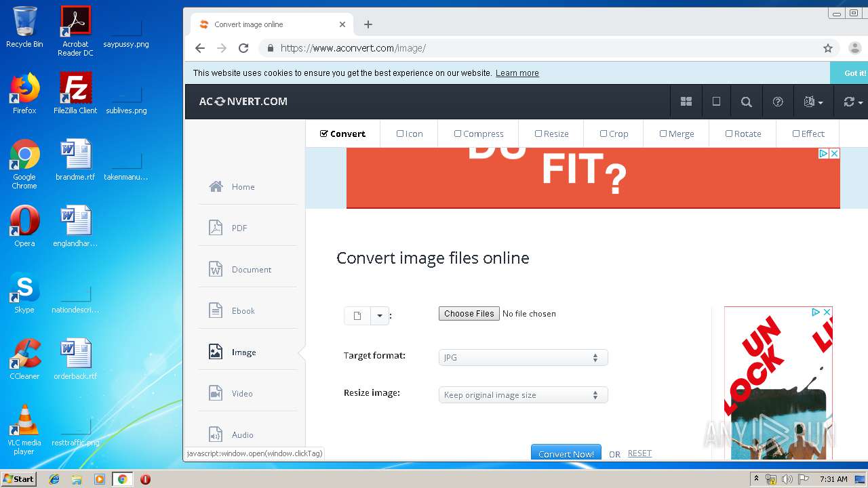Enable the Resize checkbox tab

tap(551, 134)
